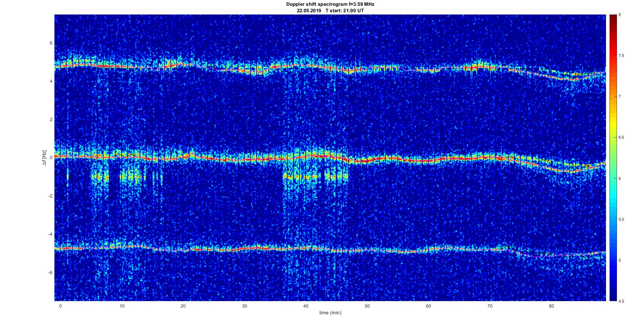644x323 pixels.
Task: Click the y-axis label "Δf [Hz]"
Action: pos(44,158)
